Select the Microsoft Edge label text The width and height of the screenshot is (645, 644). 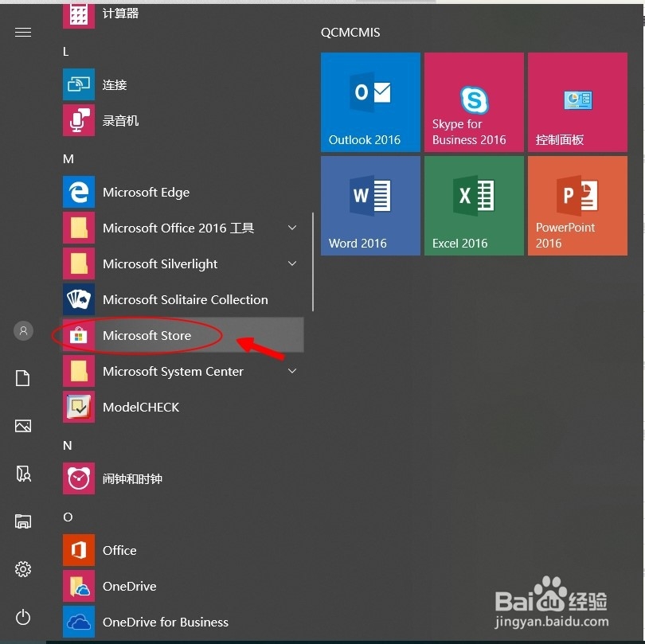[x=146, y=193]
